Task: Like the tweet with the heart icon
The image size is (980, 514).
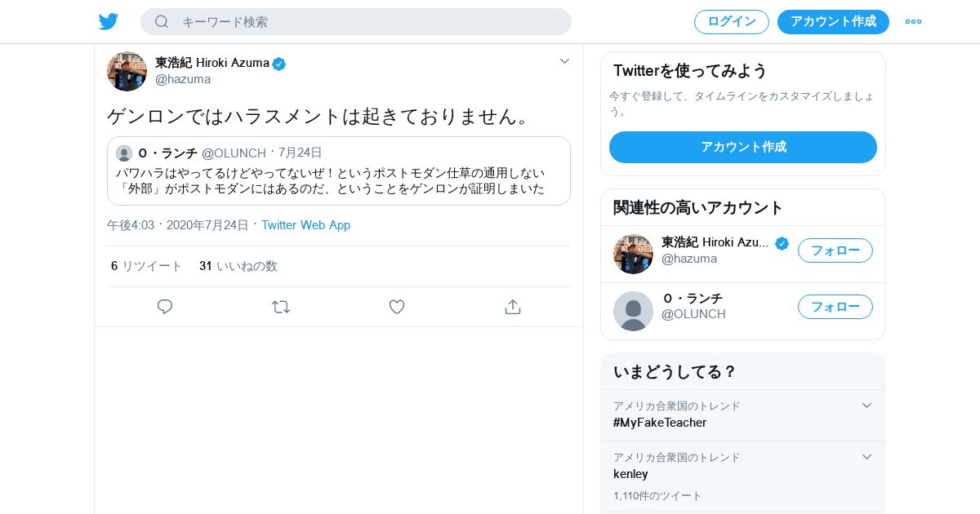Action: 397,307
